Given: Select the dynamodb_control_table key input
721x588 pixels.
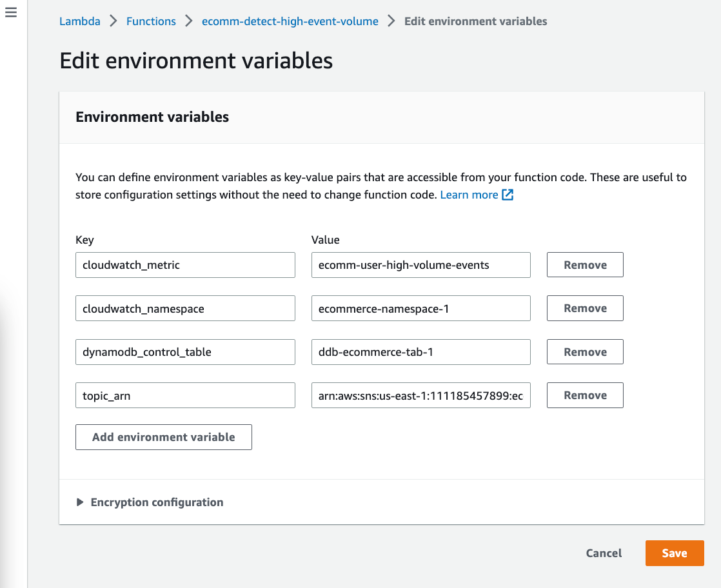Looking at the screenshot, I should [x=185, y=351].
